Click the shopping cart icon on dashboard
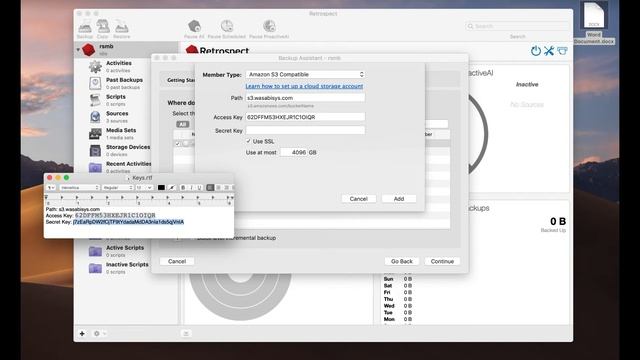Viewport: 640px width, 360px height. pos(562,51)
